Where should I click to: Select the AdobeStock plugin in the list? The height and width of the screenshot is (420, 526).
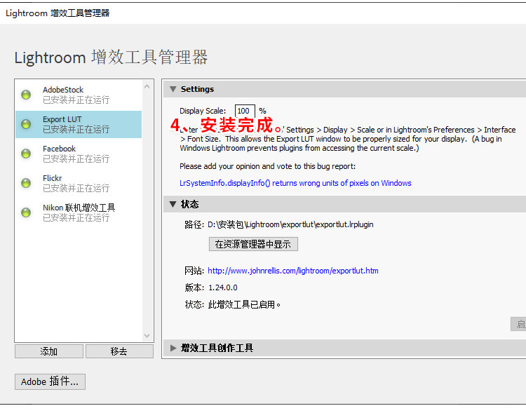coord(79,95)
